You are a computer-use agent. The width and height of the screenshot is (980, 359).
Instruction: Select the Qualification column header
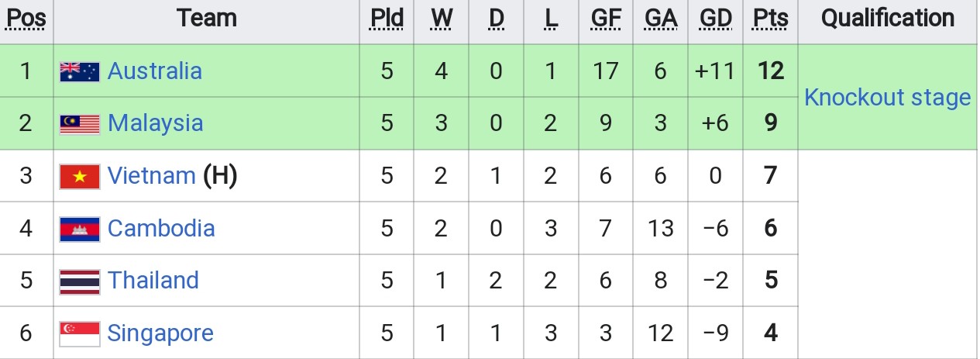click(888, 19)
